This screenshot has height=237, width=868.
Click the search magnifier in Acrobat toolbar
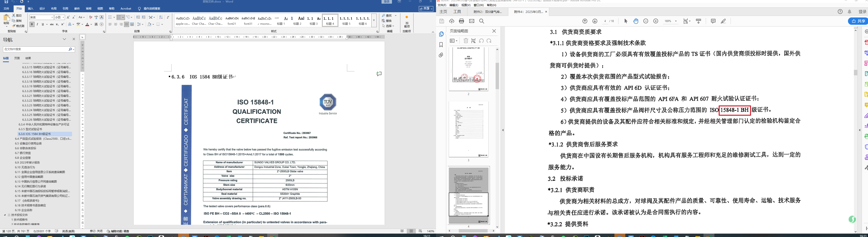pyautogui.click(x=481, y=21)
